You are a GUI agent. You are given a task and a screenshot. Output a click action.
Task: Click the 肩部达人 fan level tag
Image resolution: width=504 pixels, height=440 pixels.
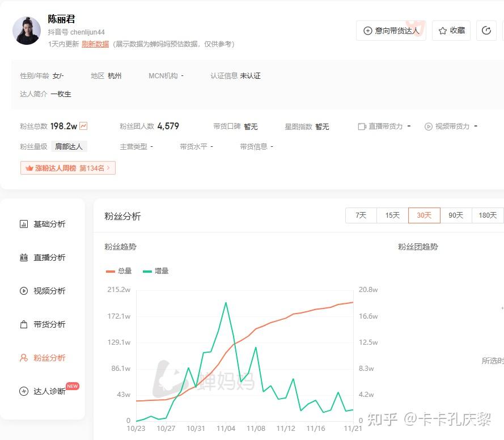pyautogui.click(x=69, y=146)
